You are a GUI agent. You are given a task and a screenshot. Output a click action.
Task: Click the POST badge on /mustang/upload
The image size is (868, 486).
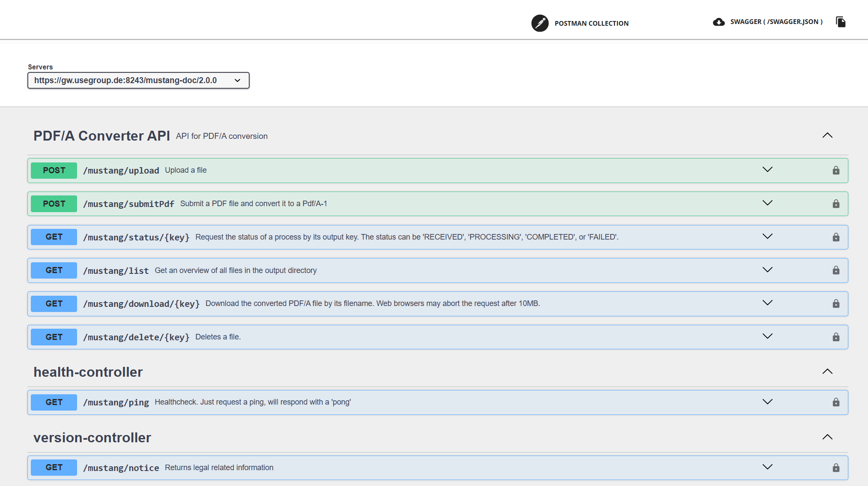point(54,170)
